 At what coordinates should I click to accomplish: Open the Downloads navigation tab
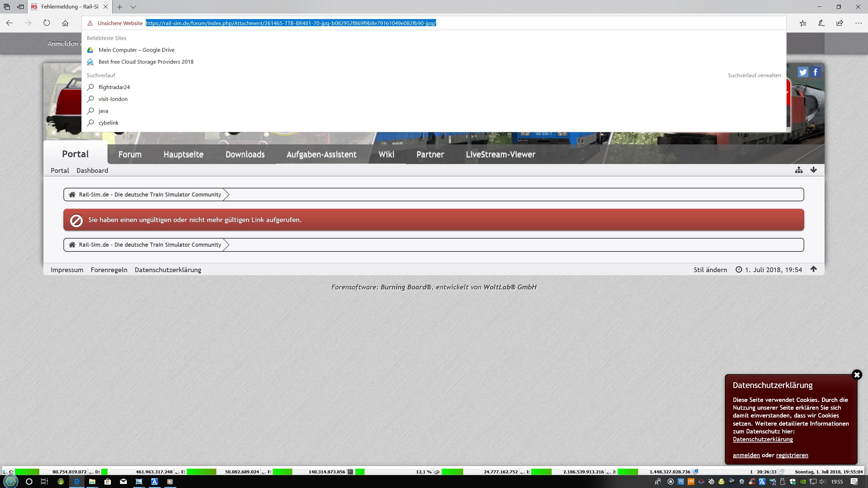[245, 155]
